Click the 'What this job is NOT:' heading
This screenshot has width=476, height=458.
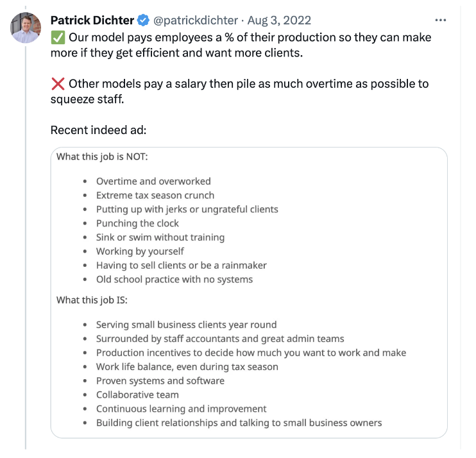102,157
